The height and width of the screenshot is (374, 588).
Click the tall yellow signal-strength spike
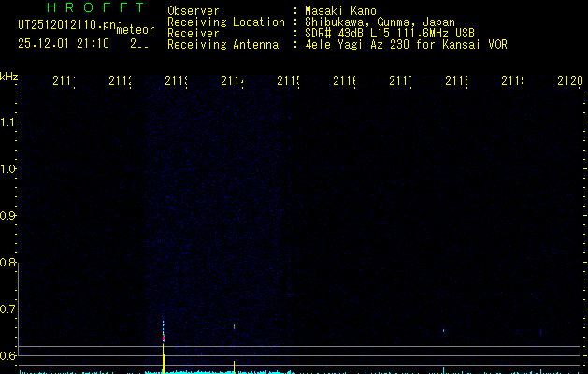point(164,357)
